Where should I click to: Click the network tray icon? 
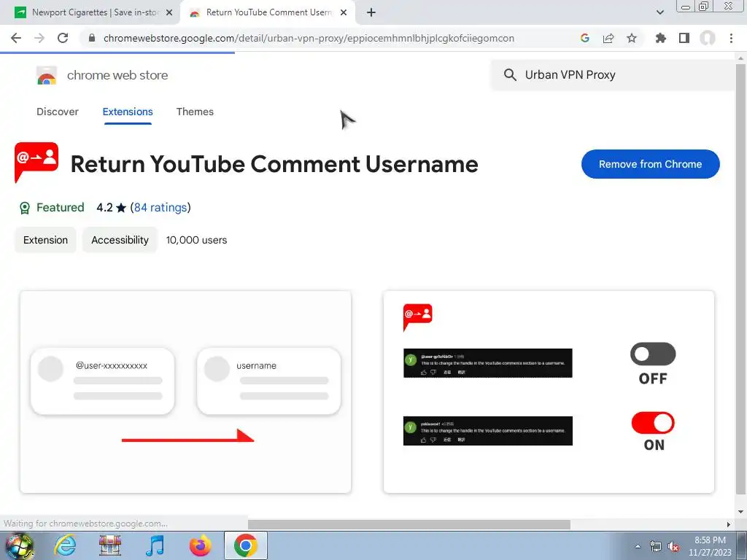point(656,546)
